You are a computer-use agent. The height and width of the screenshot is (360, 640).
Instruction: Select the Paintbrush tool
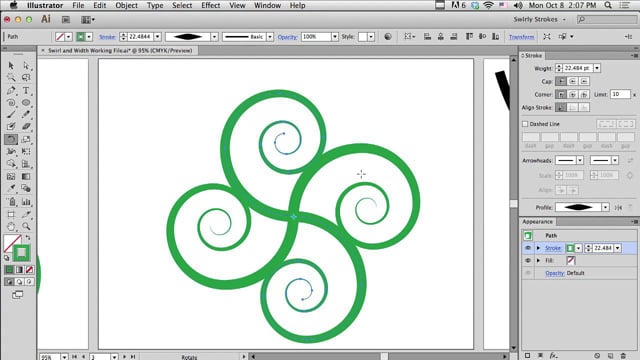[11, 115]
